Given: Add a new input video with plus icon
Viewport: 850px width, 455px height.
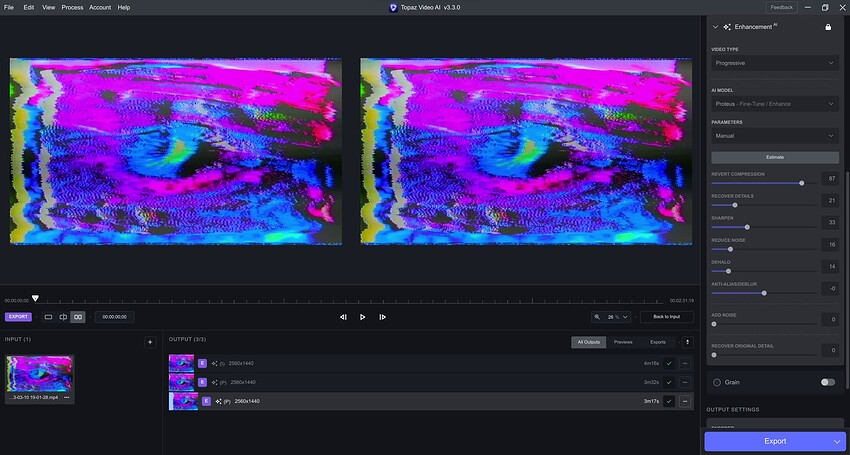Looking at the screenshot, I should (x=150, y=342).
